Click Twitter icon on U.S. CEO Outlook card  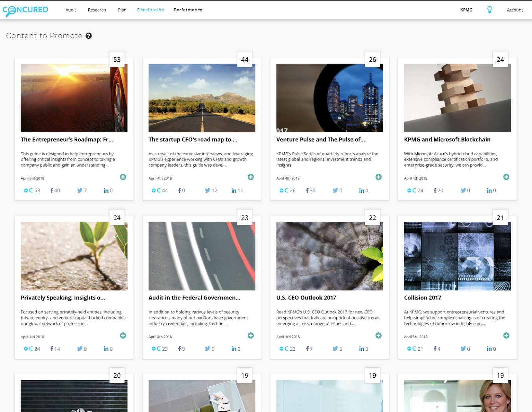[335, 349]
